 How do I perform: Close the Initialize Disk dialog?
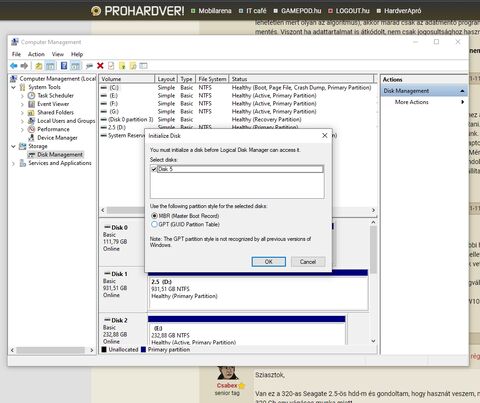pos(325,136)
